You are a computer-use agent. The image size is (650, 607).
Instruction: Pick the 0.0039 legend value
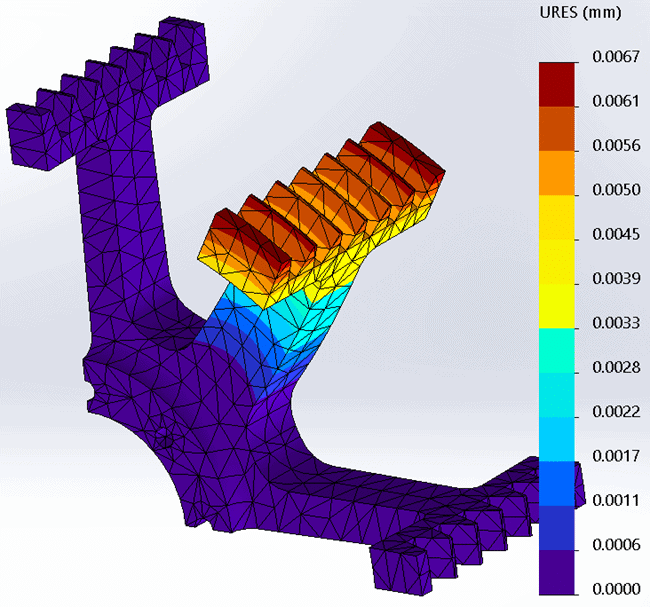(616, 278)
